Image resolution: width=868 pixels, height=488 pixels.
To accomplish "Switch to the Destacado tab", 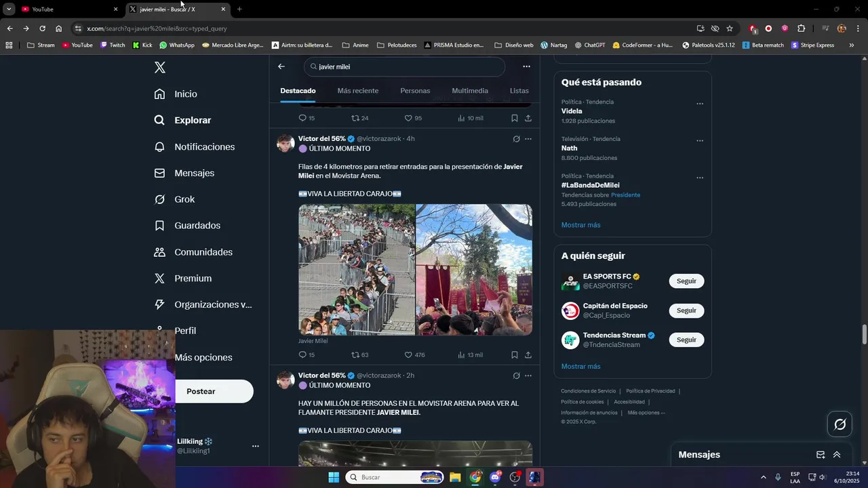I will 298,91.
